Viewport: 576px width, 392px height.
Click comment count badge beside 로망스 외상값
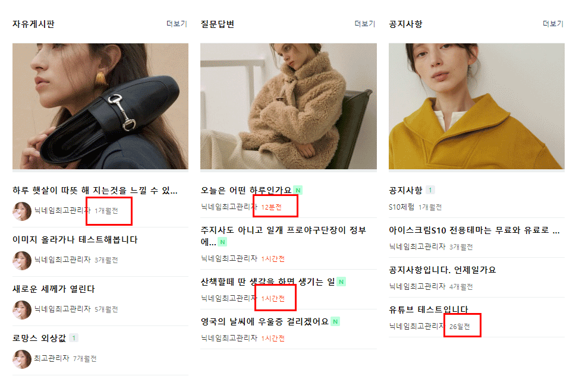[74, 338]
